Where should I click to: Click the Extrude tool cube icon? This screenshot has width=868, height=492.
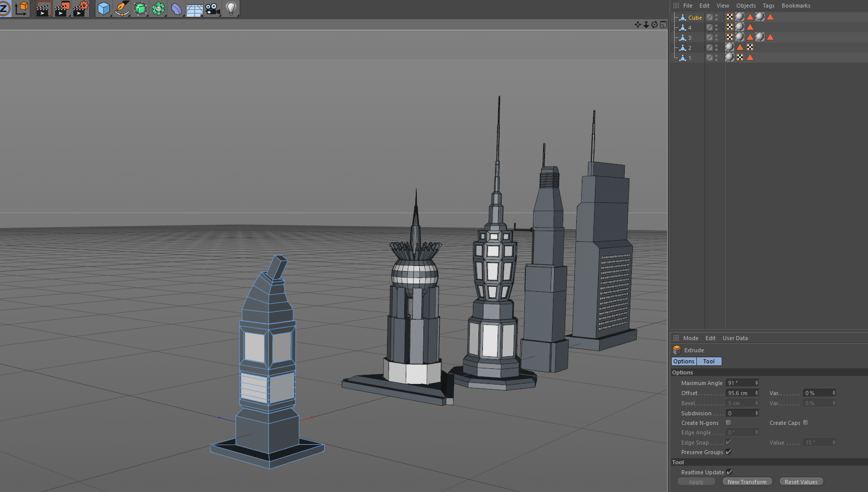[677, 350]
